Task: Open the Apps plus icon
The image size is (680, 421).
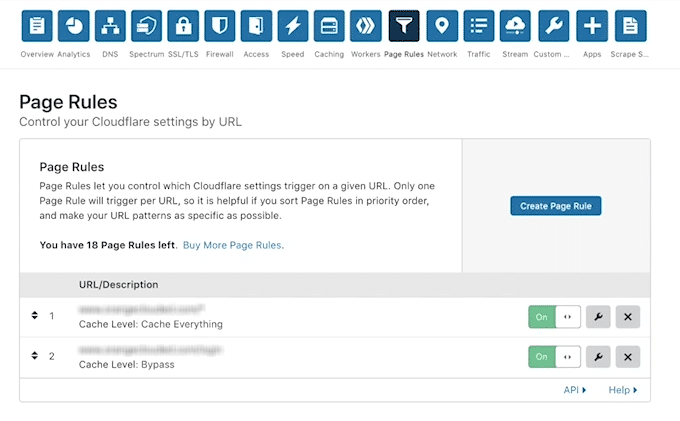Action: [x=592, y=26]
